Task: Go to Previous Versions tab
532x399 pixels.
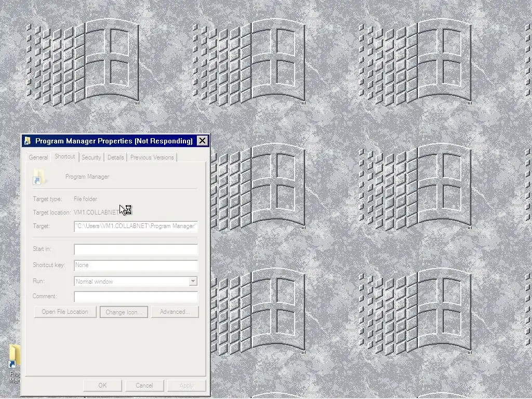Action: click(152, 157)
